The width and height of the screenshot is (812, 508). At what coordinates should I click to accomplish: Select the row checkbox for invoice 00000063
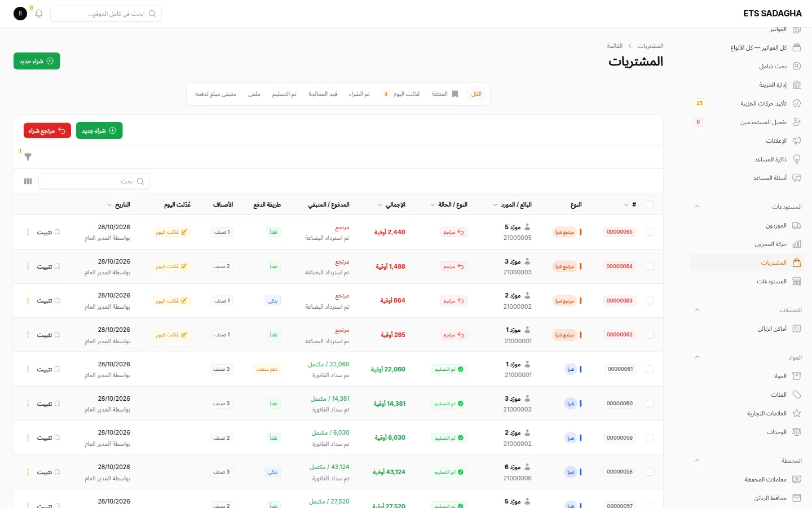(650, 301)
